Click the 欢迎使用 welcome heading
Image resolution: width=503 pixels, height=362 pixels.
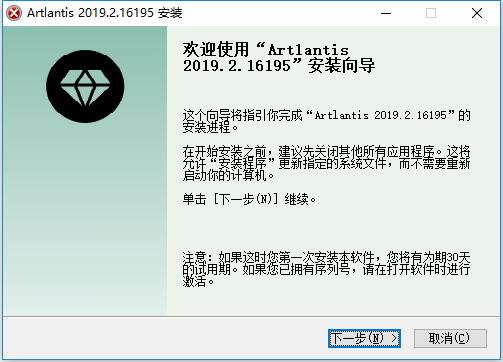[279, 57]
